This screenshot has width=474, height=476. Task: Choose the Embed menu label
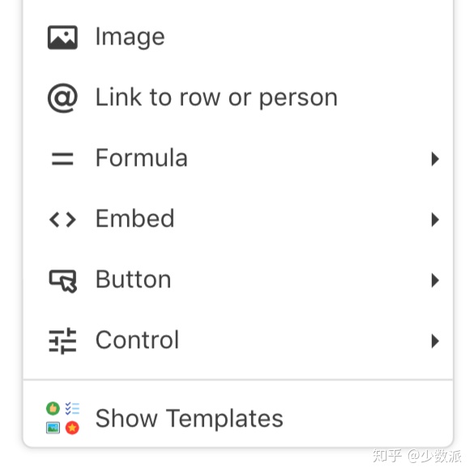click(135, 219)
